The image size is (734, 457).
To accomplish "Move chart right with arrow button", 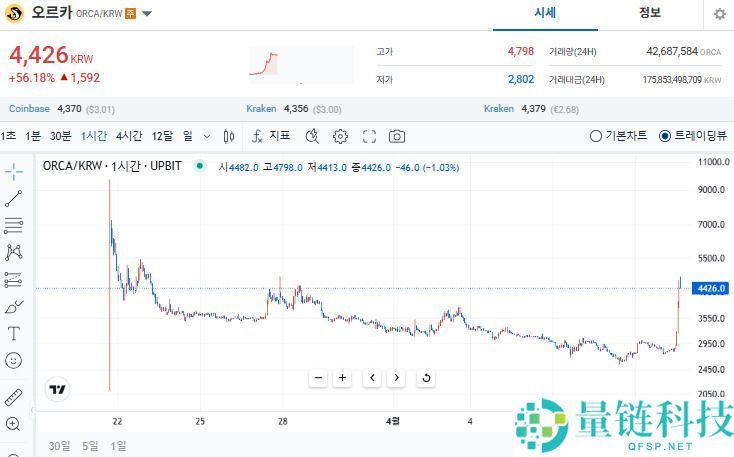I will 396,377.
